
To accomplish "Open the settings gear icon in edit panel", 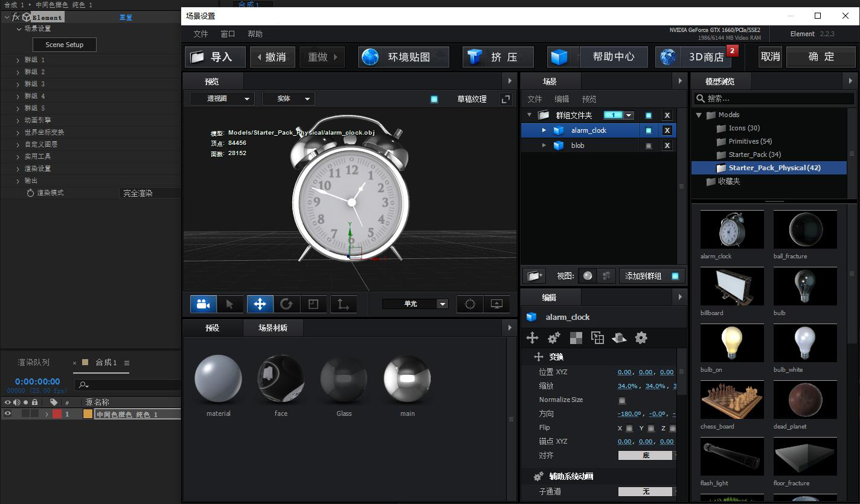I will (x=641, y=338).
